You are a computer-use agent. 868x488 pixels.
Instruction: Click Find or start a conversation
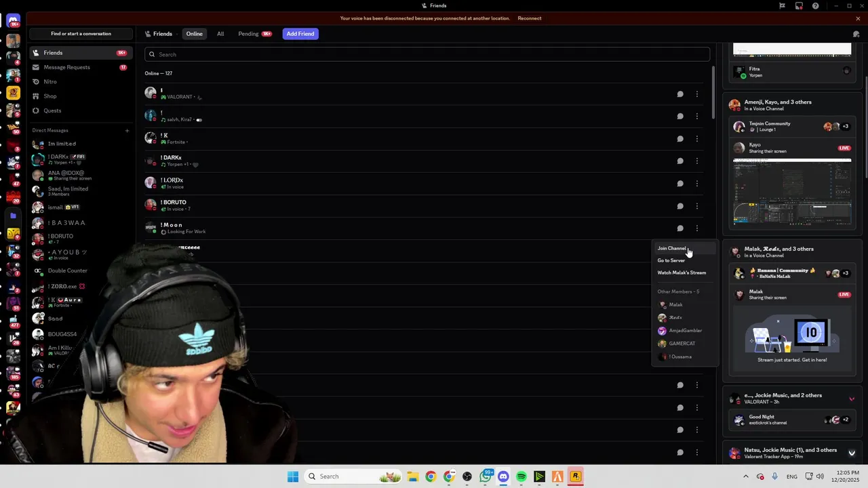(x=81, y=34)
